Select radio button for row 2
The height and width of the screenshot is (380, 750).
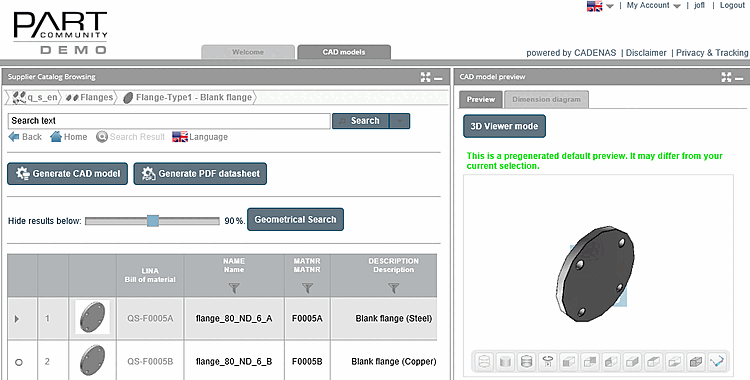(x=19, y=362)
